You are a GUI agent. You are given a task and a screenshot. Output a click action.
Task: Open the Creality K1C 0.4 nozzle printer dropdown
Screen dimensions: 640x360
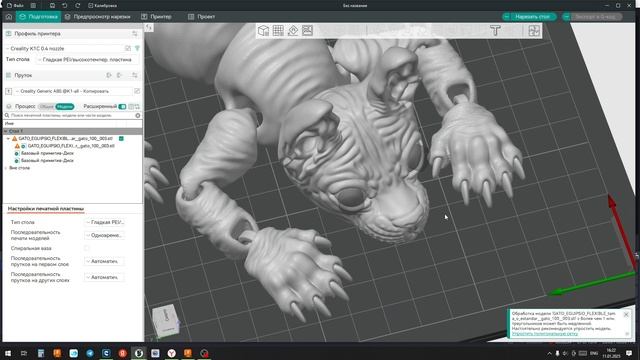point(64,49)
